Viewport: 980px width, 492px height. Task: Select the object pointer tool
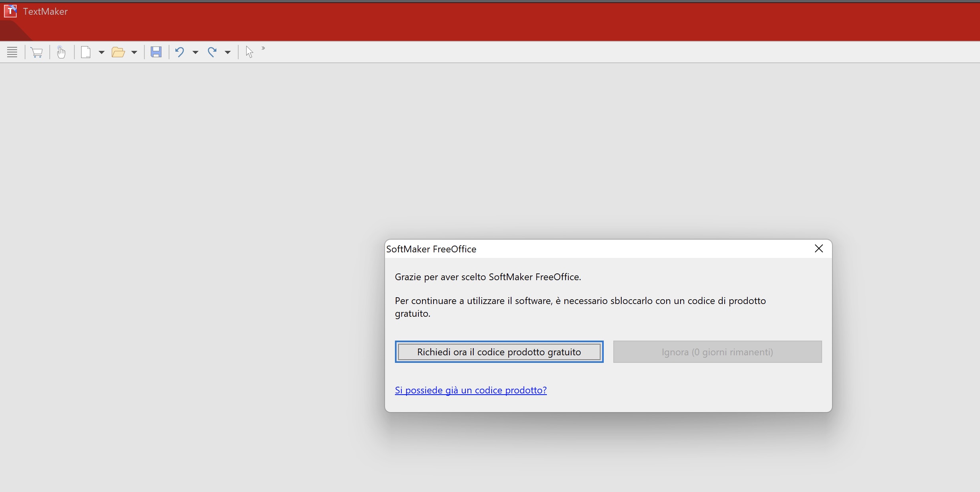249,52
